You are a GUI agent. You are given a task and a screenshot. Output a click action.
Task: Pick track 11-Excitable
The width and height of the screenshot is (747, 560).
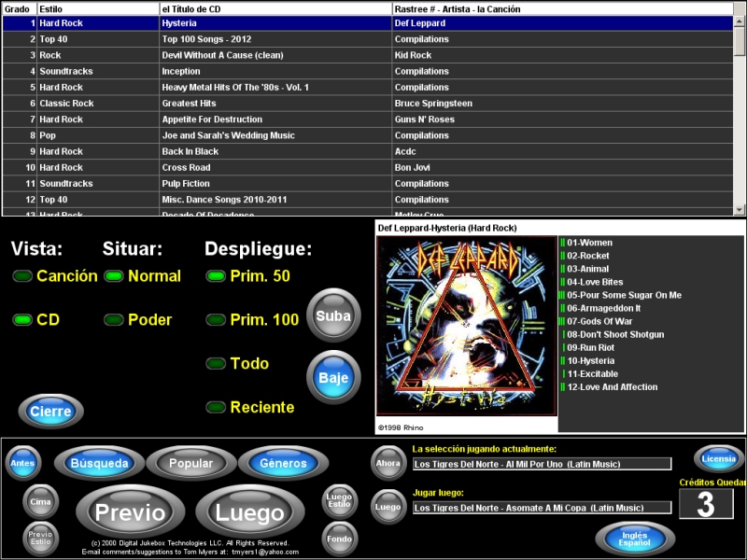[x=593, y=374]
